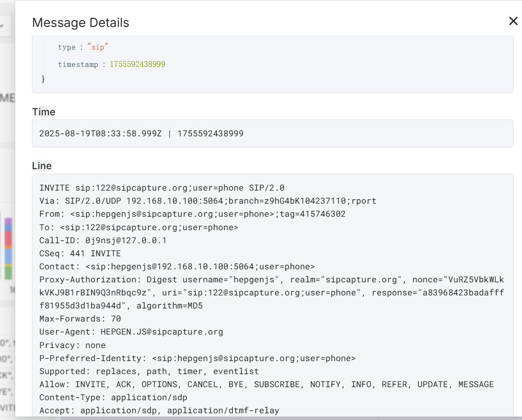Click the Allow methods header line
This screenshot has width=522, height=420.
click(266, 385)
